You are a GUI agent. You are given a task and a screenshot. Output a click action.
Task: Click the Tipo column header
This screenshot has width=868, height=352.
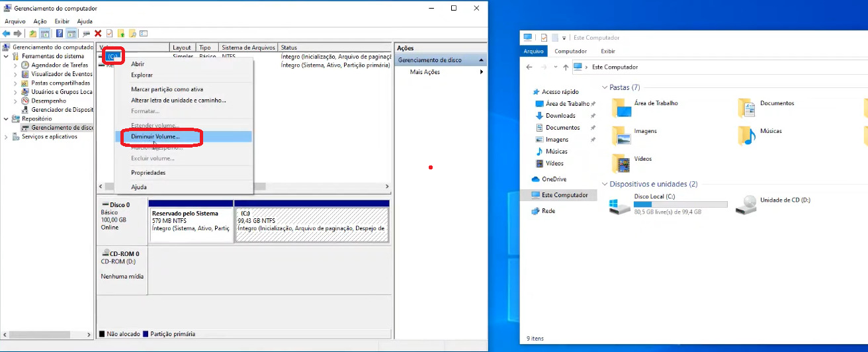(x=208, y=48)
